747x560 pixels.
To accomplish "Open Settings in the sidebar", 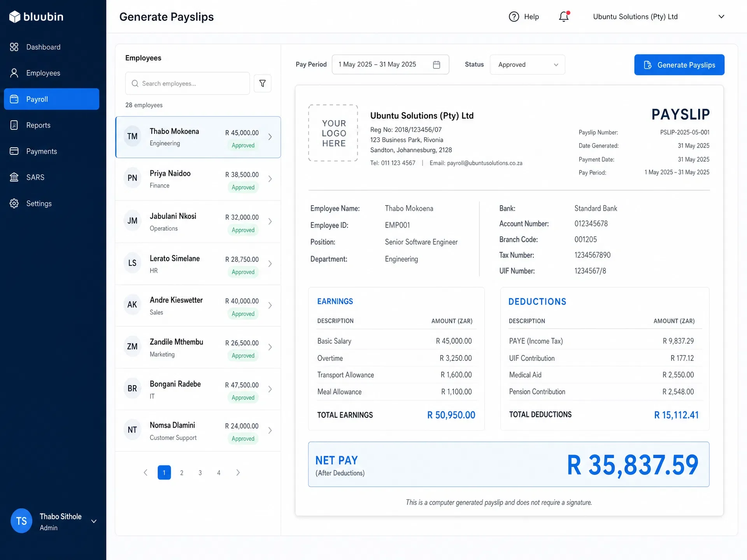I will coord(51,203).
